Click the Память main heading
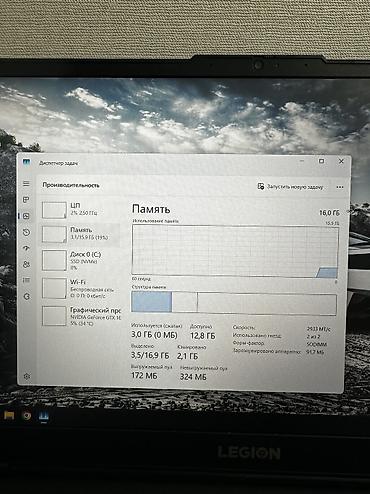 tap(151, 209)
